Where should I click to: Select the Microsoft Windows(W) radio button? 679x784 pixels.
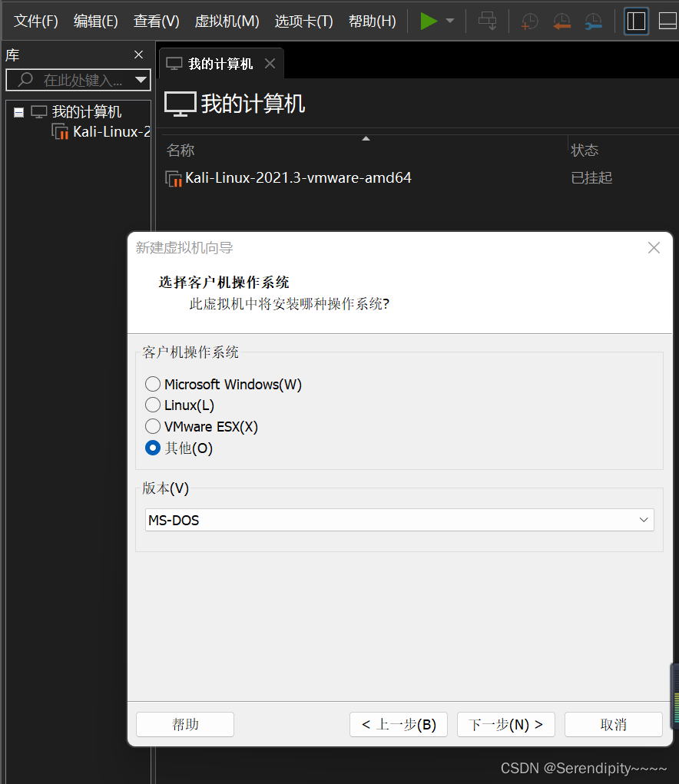152,384
